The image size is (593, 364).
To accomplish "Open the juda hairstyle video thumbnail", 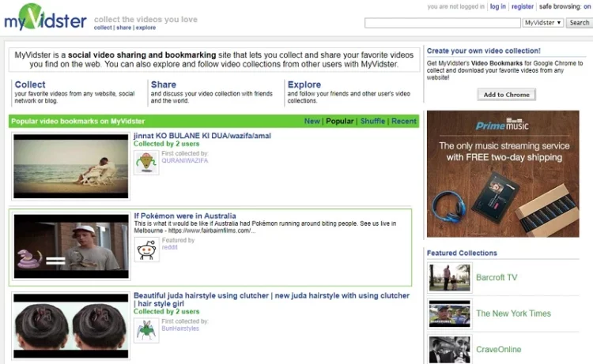I will pyautogui.click(x=70, y=326).
